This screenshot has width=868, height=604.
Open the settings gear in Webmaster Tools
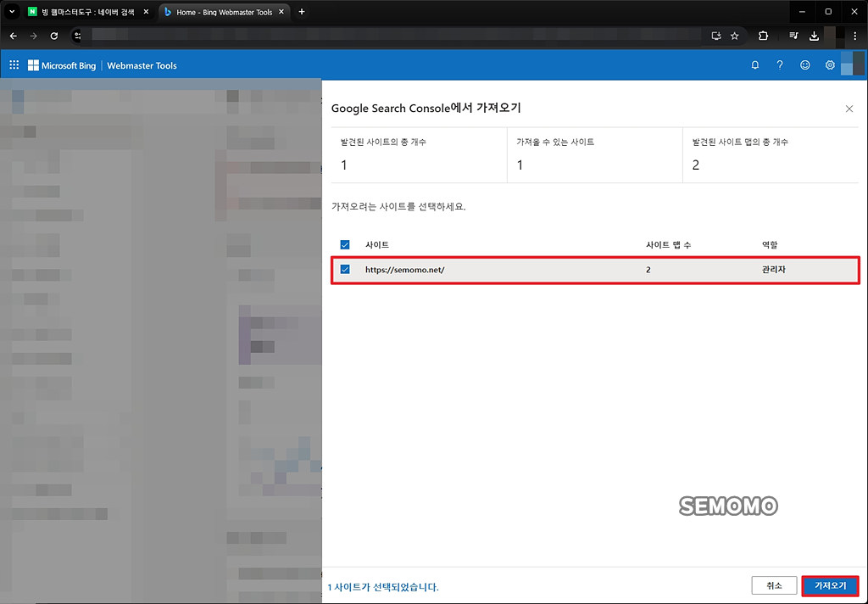point(830,65)
